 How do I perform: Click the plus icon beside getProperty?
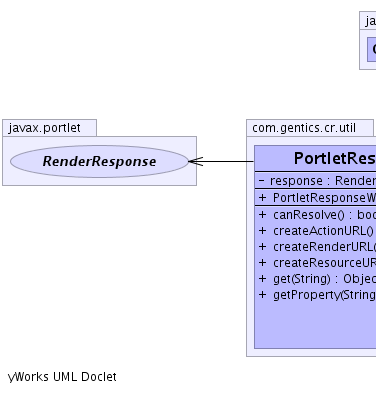click(x=262, y=295)
